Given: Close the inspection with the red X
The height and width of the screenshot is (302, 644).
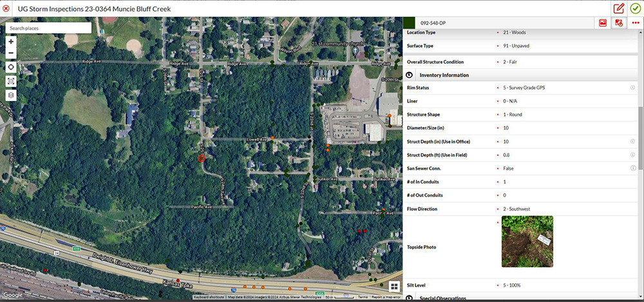Looking at the screenshot, I should coord(6,8).
